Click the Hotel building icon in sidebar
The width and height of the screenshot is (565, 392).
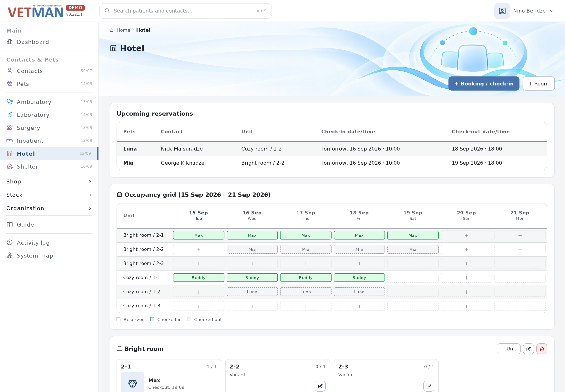pyautogui.click(x=10, y=153)
